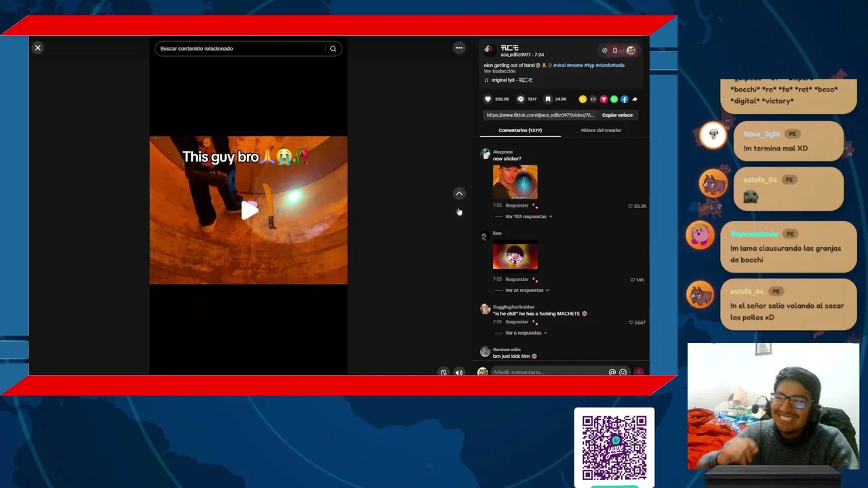Open the #viral hashtag
The image size is (868, 488).
[x=559, y=65]
